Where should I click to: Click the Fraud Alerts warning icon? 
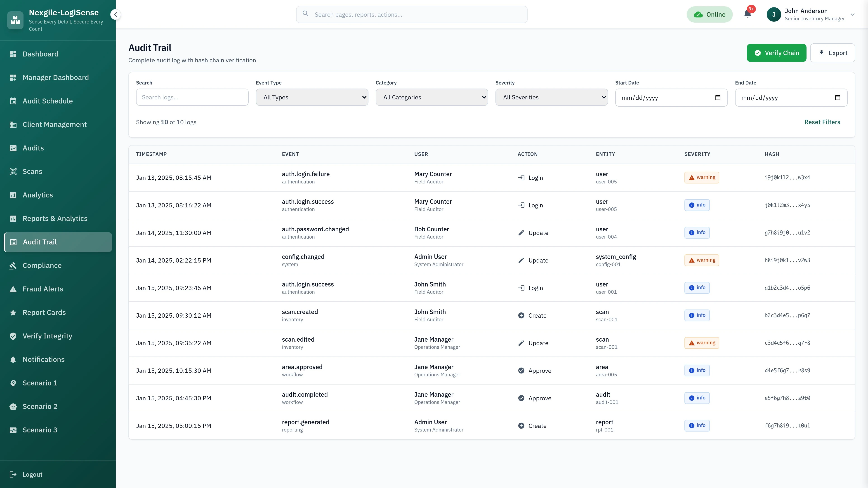pos(13,289)
